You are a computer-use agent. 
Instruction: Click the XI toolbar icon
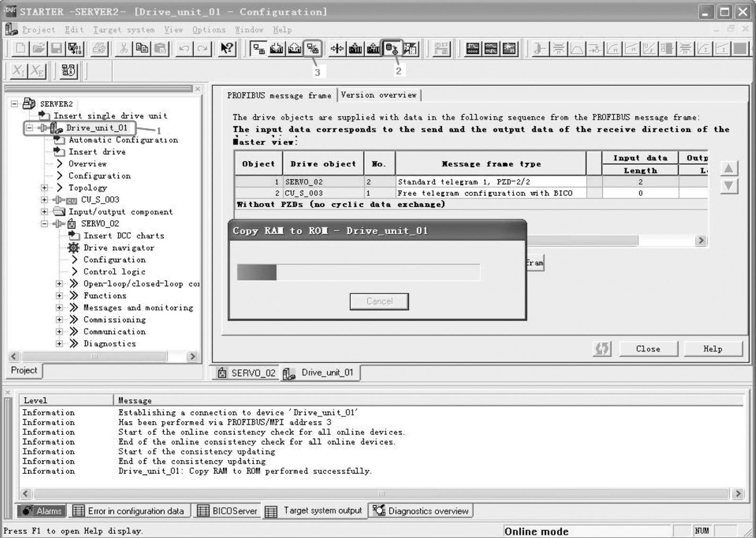click(x=18, y=71)
